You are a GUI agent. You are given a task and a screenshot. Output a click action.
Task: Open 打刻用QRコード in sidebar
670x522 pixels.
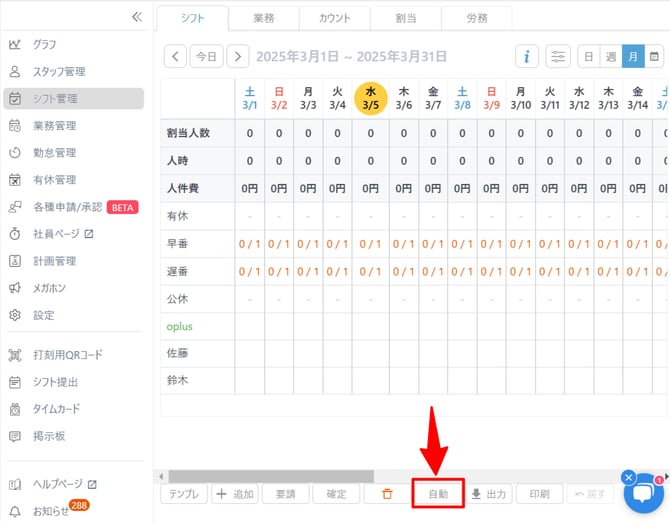pos(67,355)
